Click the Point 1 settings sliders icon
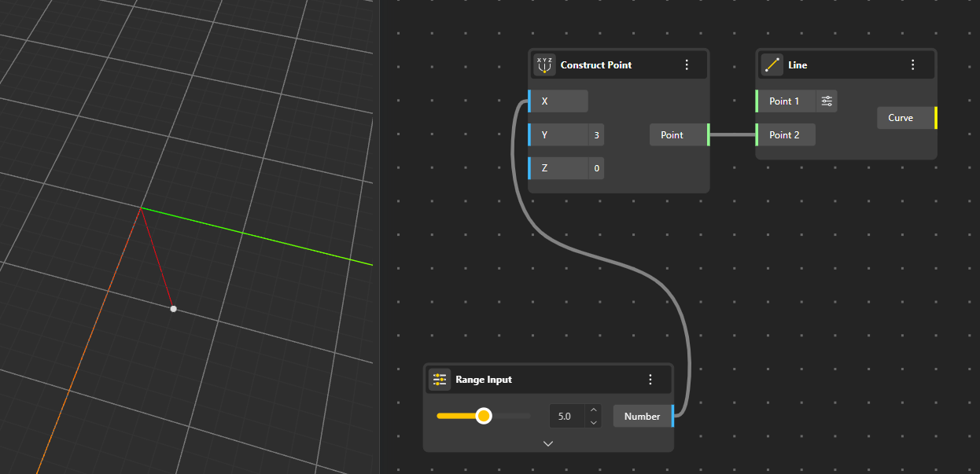 click(827, 101)
